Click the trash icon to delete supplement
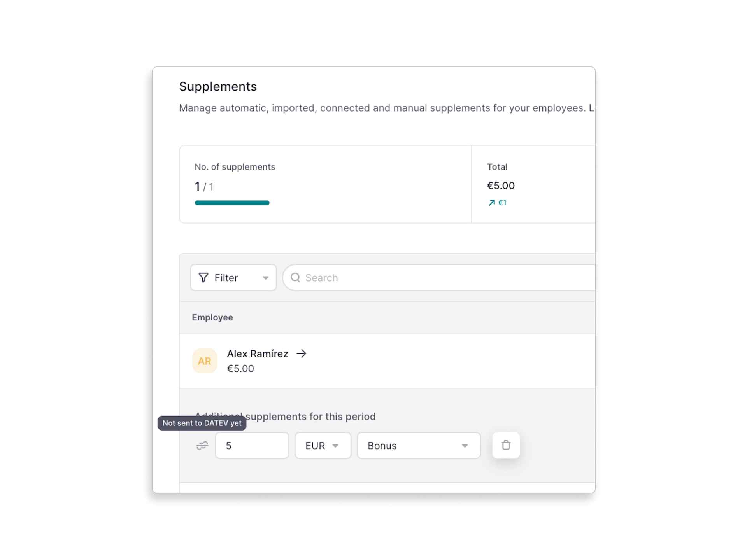 pyautogui.click(x=505, y=445)
